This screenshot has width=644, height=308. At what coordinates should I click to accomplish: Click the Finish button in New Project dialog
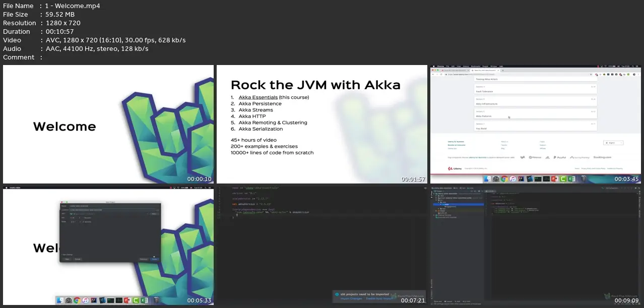[155, 259]
